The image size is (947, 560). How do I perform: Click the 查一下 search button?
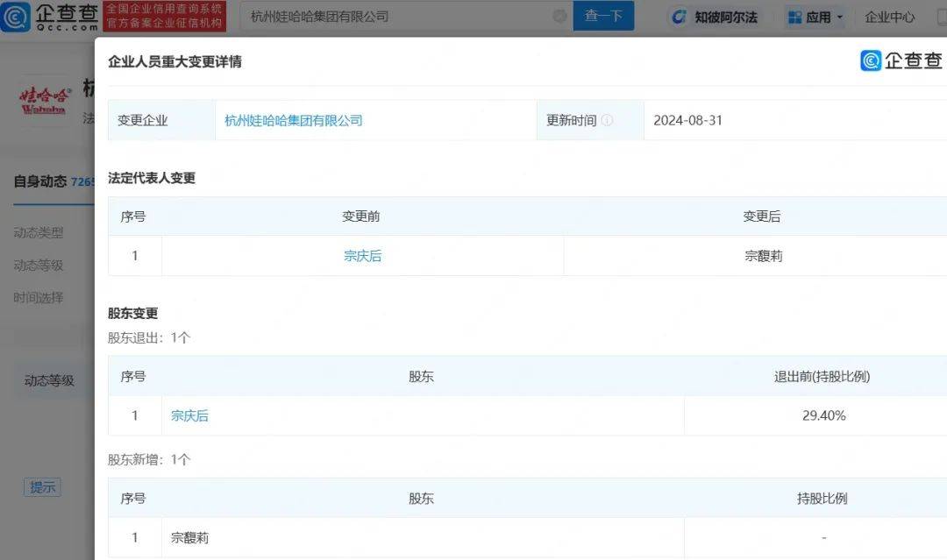[602, 16]
